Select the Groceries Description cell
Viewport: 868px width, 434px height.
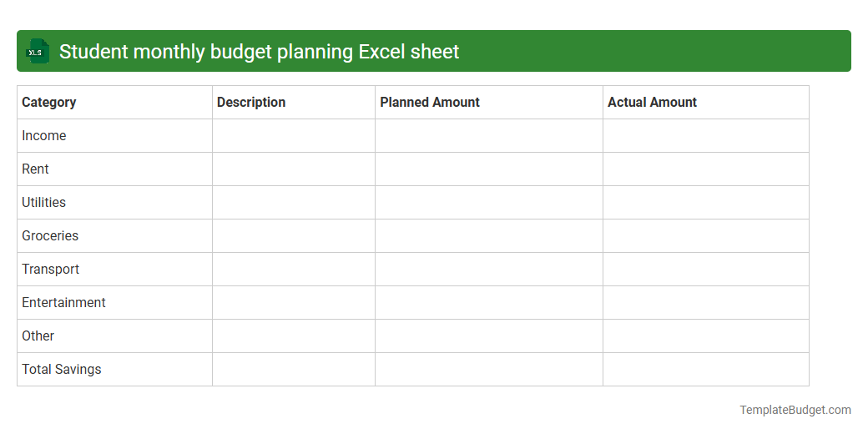(294, 236)
